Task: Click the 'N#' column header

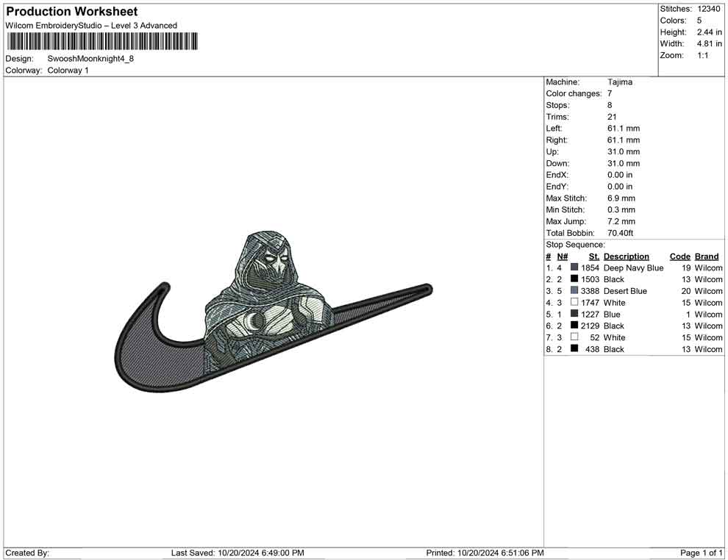Action: pos(563,256)
